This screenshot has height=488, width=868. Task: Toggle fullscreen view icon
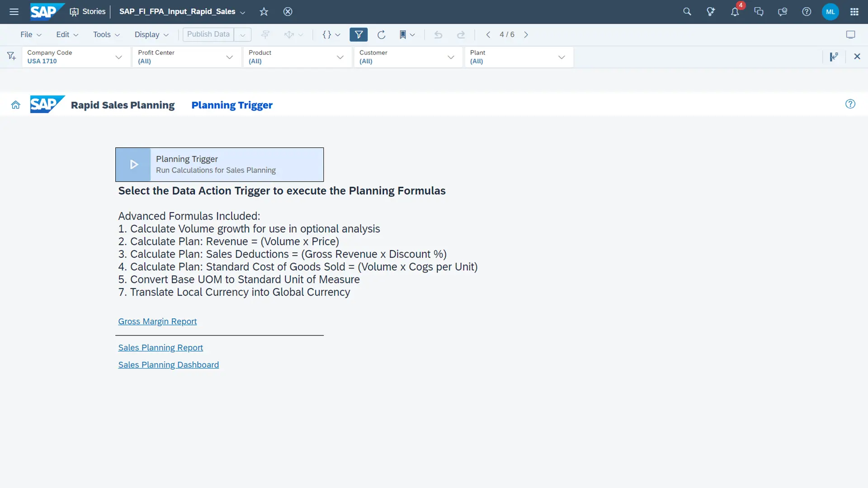(x=850, y=34)
